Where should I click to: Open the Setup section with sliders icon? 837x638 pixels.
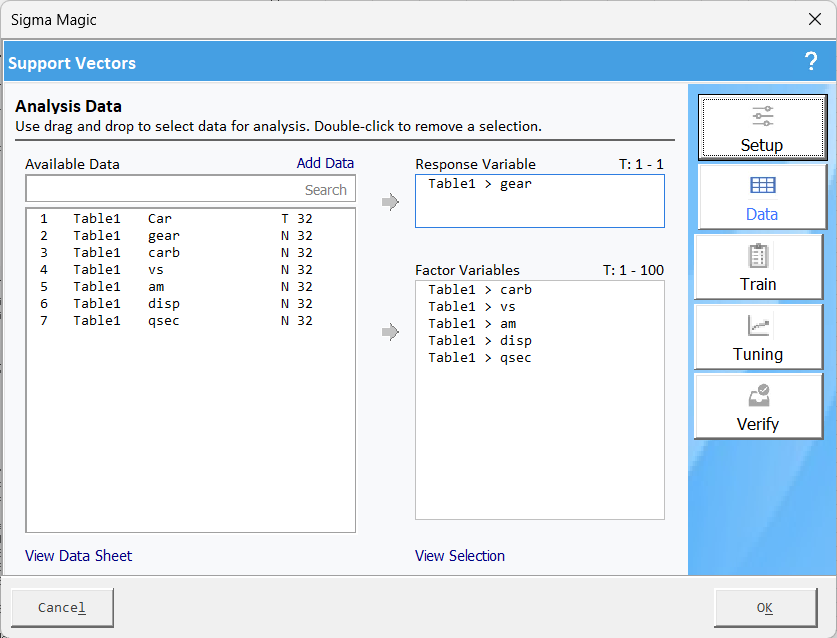coord(762,127)
